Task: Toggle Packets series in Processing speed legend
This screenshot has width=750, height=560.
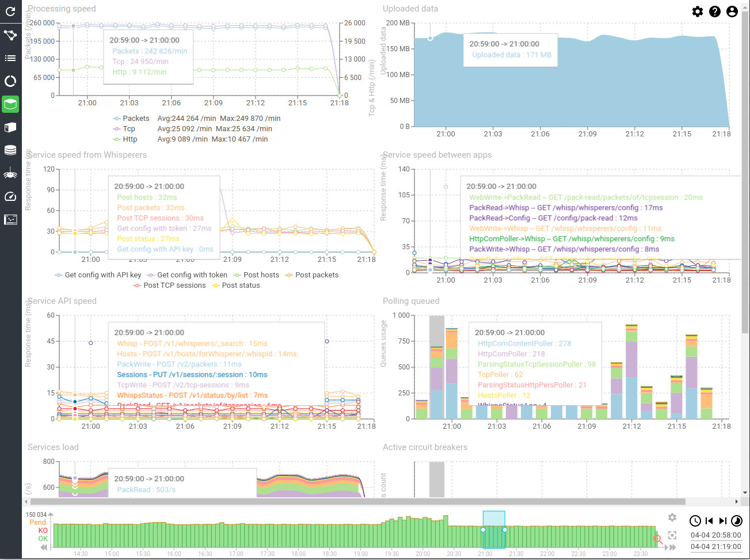Action: [131, 119]
